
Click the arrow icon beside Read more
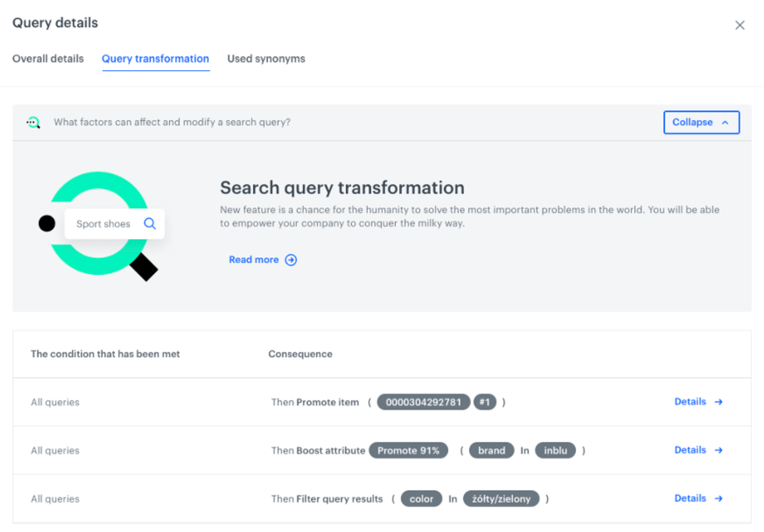pyautogui.click(x=290, y=260)
